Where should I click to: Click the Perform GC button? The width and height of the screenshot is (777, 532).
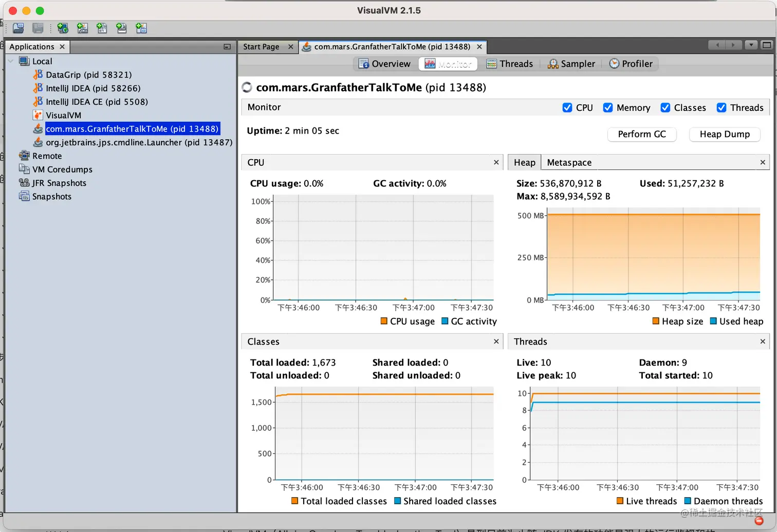pos(642,134)
